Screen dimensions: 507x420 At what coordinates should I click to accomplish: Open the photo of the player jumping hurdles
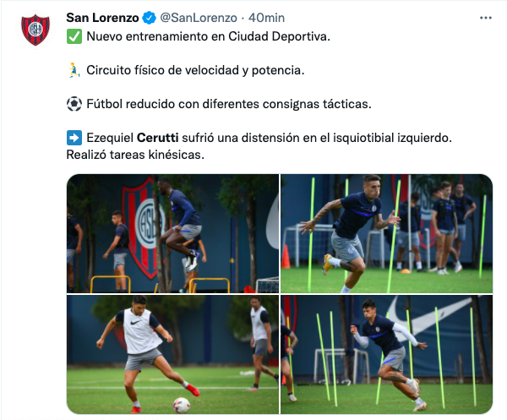[172, 233]
